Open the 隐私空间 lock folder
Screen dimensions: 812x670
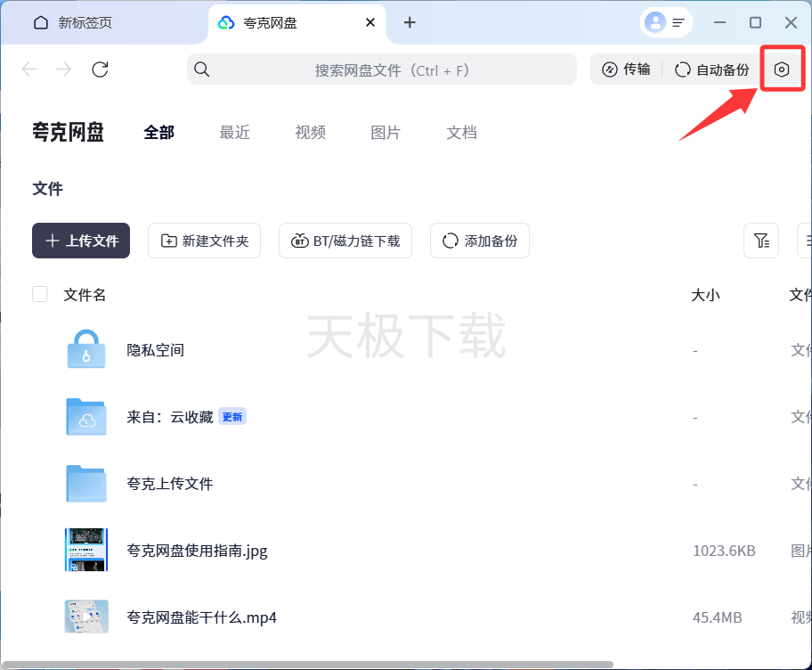click(x=86, y=349)
